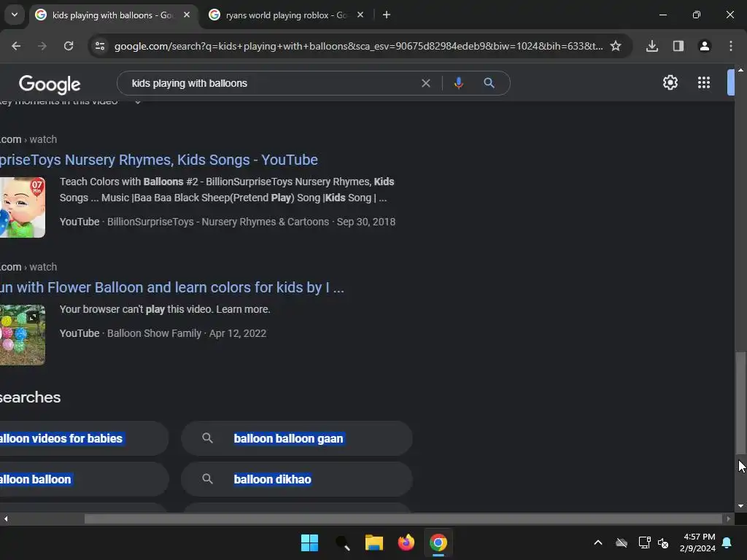
Task: Open BillionSurpriseToys Nursery Rhymes YouTube result
Action: [x=158, y=160]
